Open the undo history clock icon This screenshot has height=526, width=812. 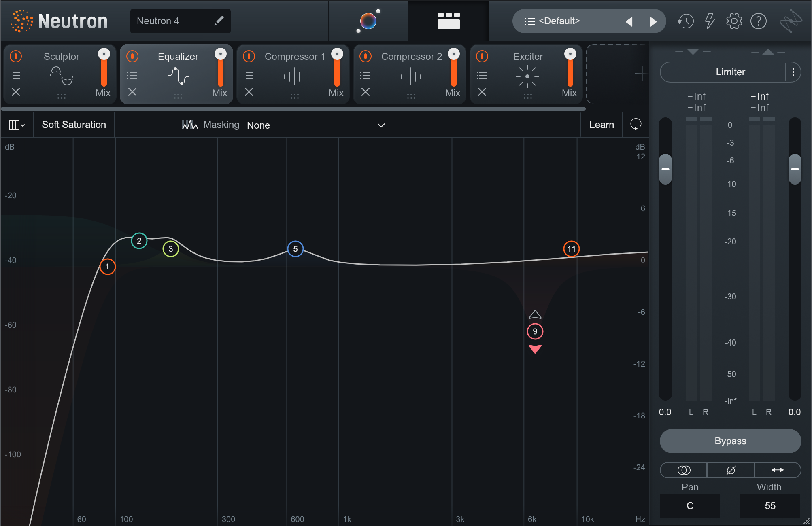pyautogui.click(x=685, y=21)
